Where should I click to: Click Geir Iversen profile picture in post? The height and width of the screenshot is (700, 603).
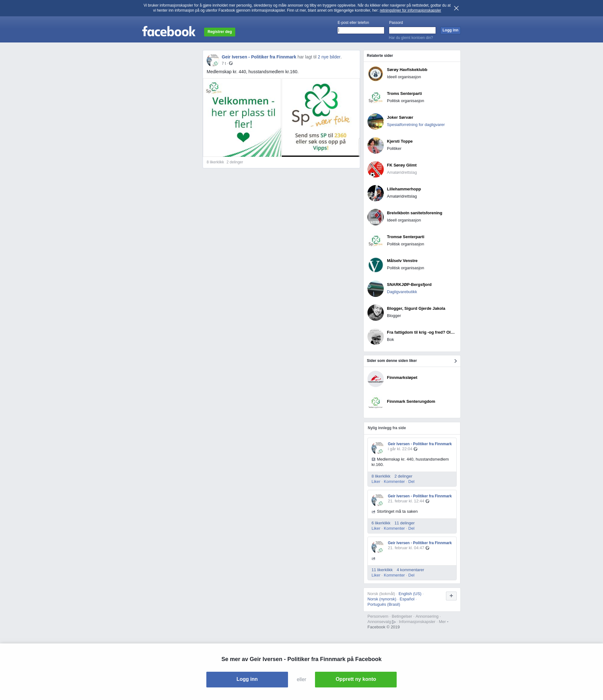[213, 60]
